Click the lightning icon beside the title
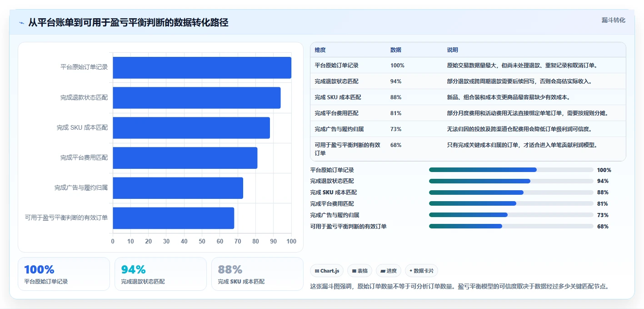This screenshot has height=309, width=644. click(22, 23)
